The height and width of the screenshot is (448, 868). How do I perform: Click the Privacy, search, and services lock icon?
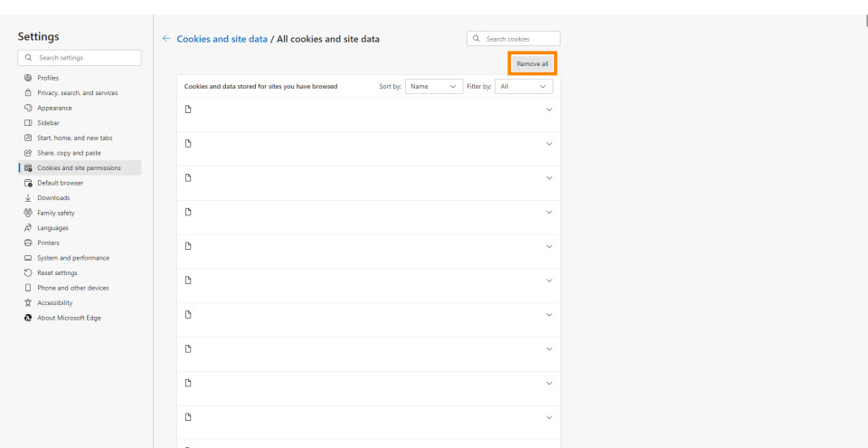click(x=28, y=93)
